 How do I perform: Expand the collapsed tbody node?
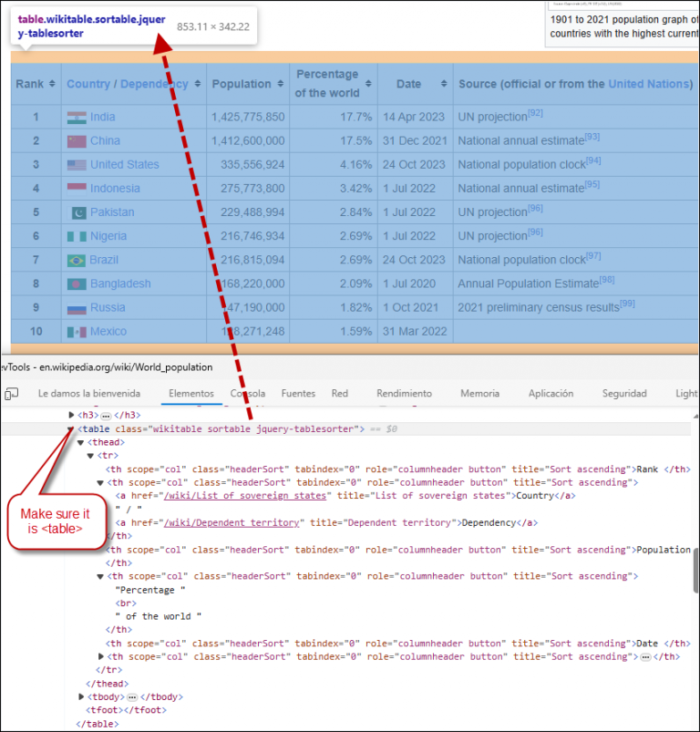[x=82, y=696]
